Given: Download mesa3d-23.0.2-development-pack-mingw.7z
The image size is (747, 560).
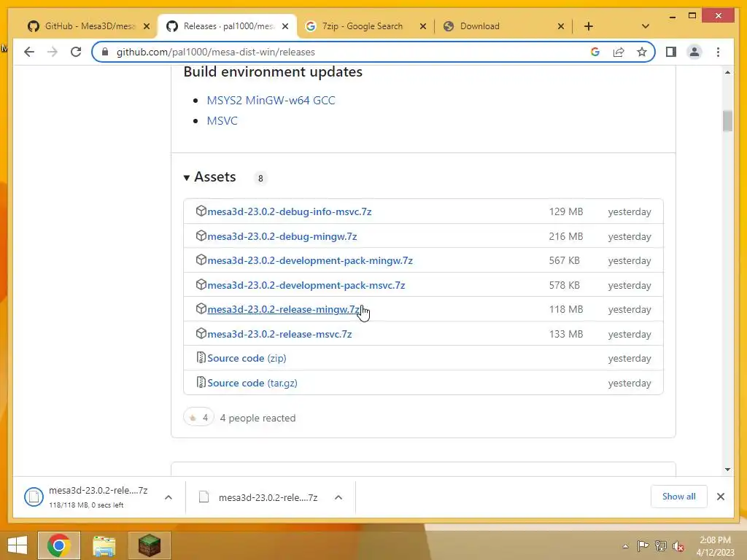Looking at the screenshot, I should point(310,260).
